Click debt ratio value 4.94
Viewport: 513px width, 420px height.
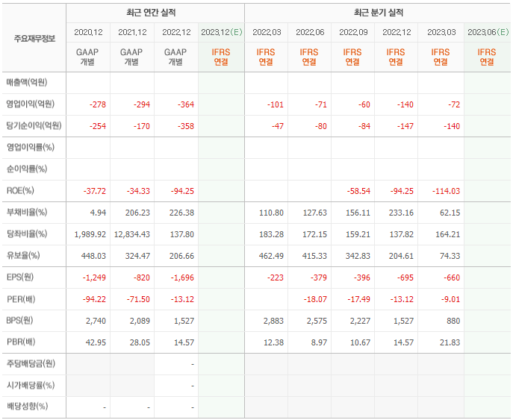click(98, 213)
